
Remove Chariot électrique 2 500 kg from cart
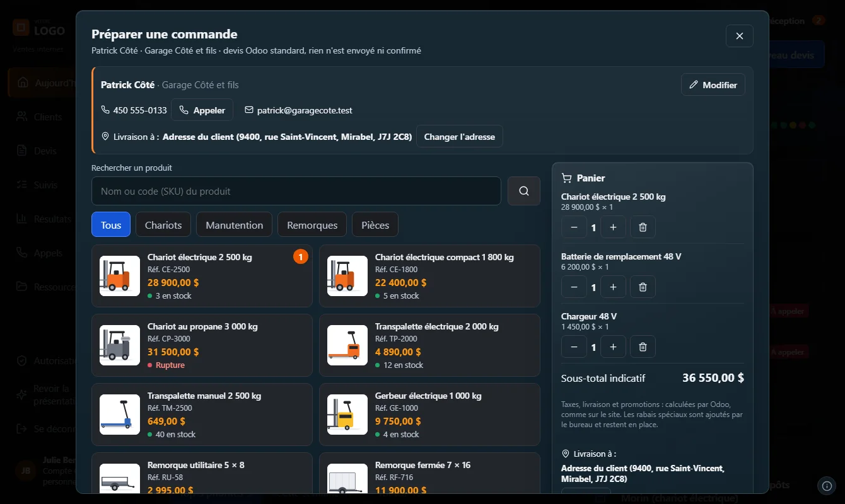[643, 227]
